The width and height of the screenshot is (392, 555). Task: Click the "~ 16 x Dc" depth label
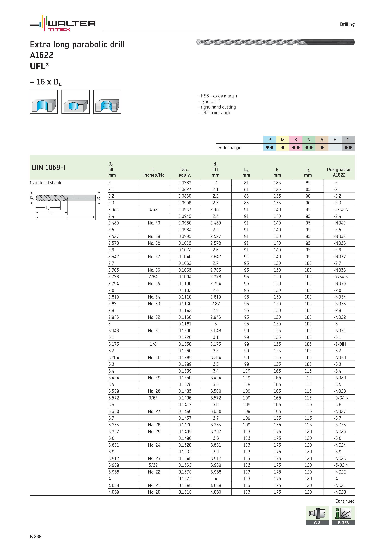[x=46, y=82]
